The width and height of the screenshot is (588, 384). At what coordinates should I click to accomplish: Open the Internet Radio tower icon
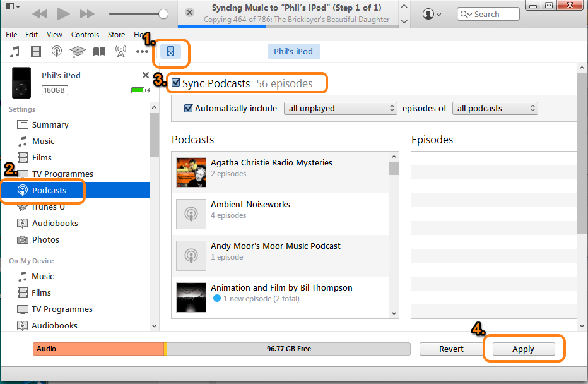coord(121,51)
